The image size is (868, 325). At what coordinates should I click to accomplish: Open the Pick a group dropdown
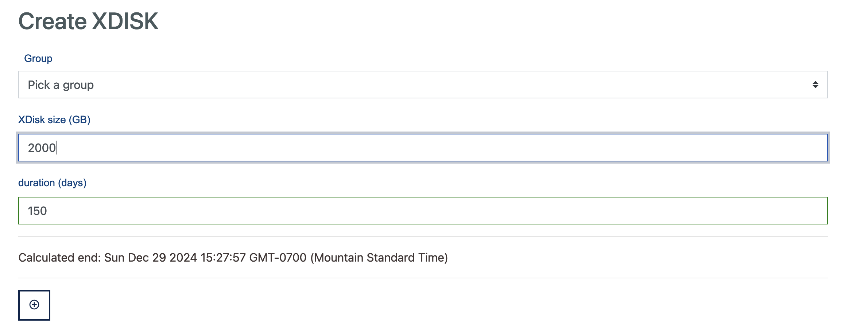pos(423,85)
